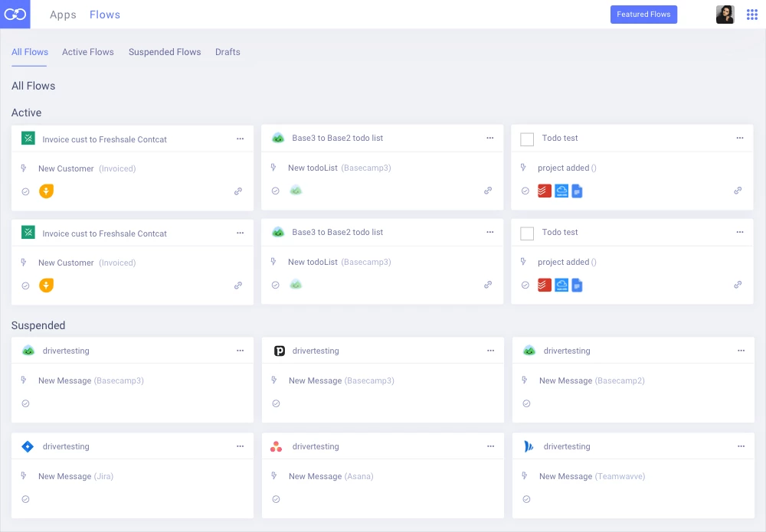The height and width of the screenshot is (532, 766).
Task: Select the Active Flows tab
Action: 88,52
